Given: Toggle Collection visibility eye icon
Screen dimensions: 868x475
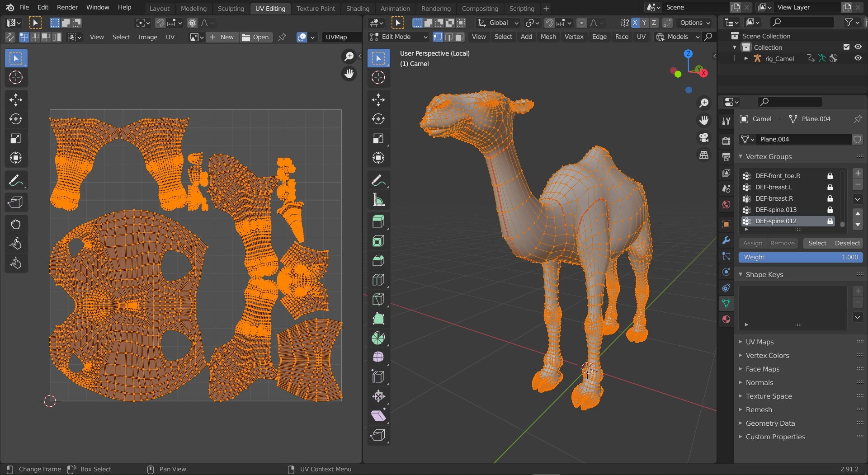Looking at the screenshot, I should [858, 47].
